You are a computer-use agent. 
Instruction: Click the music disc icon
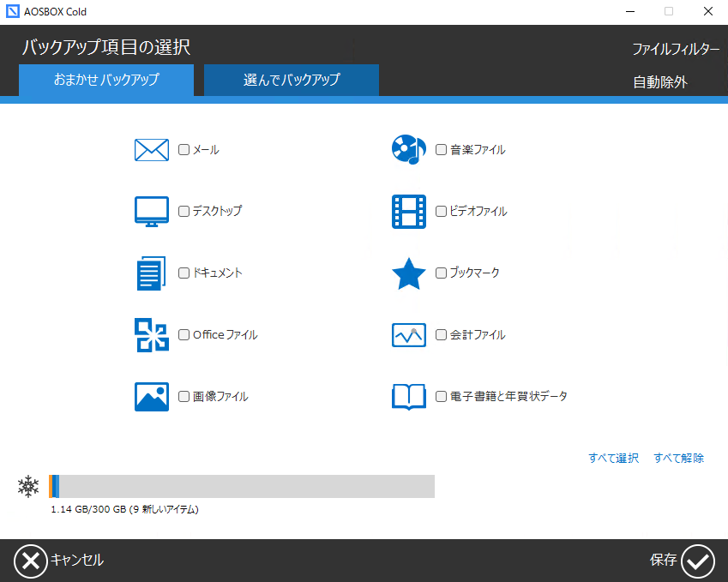pyautogui.click(x=409, y=150)
